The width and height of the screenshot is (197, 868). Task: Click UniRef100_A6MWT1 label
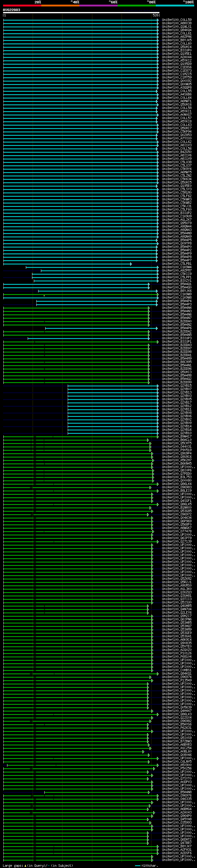(177, 101)
